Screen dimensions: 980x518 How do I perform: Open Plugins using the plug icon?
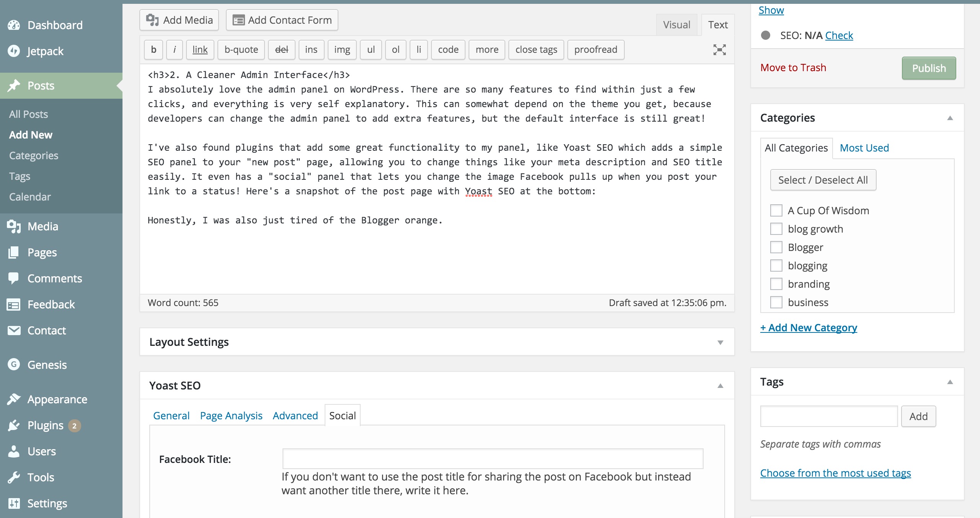(x=14, y=425)
